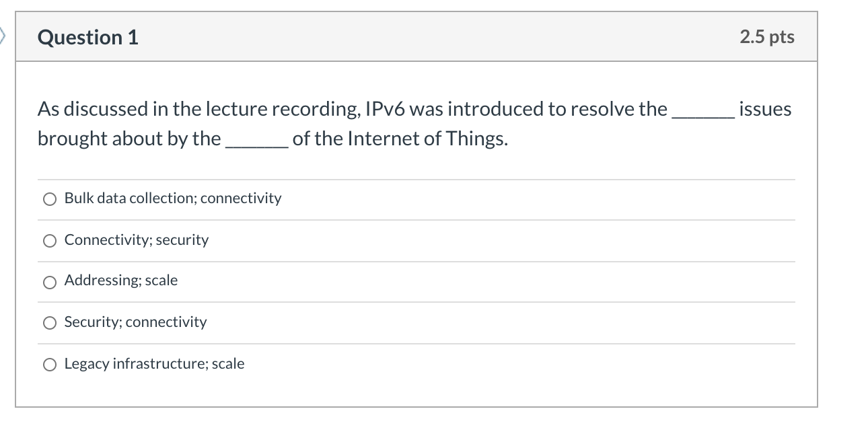Click the 'Bulk data collection; connectivity' answer text
The height and width of the screenshot is (440, 868).
172,198
